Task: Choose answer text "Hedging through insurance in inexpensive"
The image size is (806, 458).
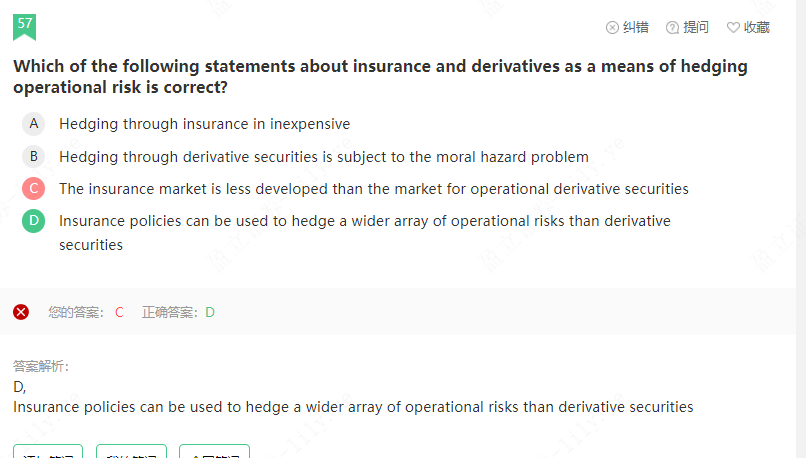Action: point(204,124)
